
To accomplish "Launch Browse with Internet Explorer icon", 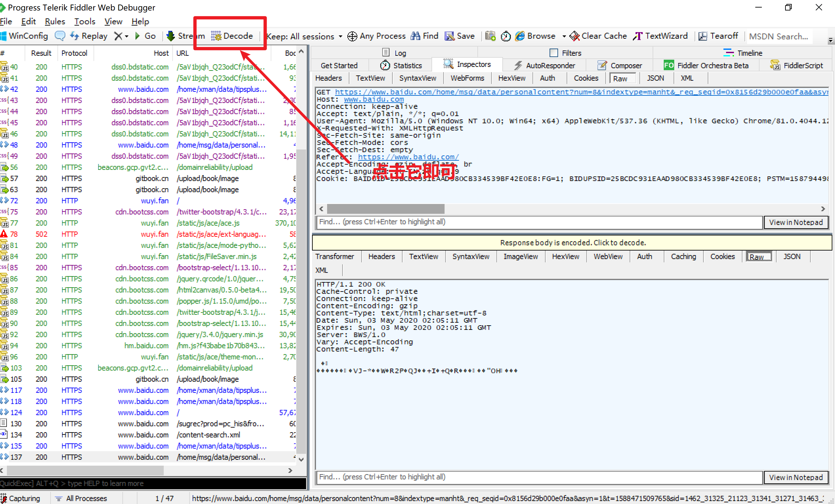I will click(535, 36).
